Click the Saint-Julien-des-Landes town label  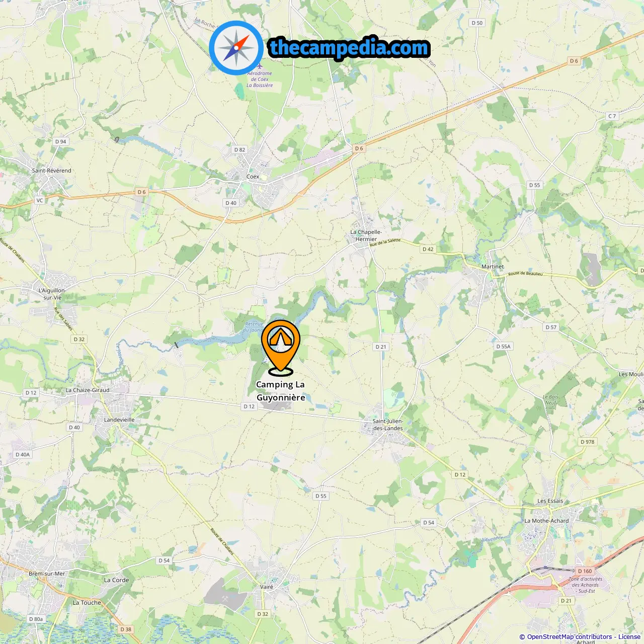(387, 425)
